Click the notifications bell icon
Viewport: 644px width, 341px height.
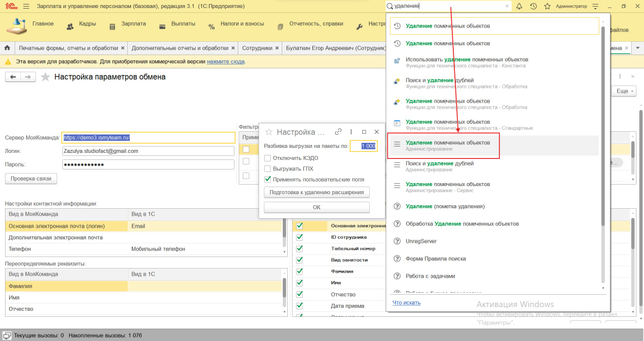pyautogui.click(x=519, y=6)
